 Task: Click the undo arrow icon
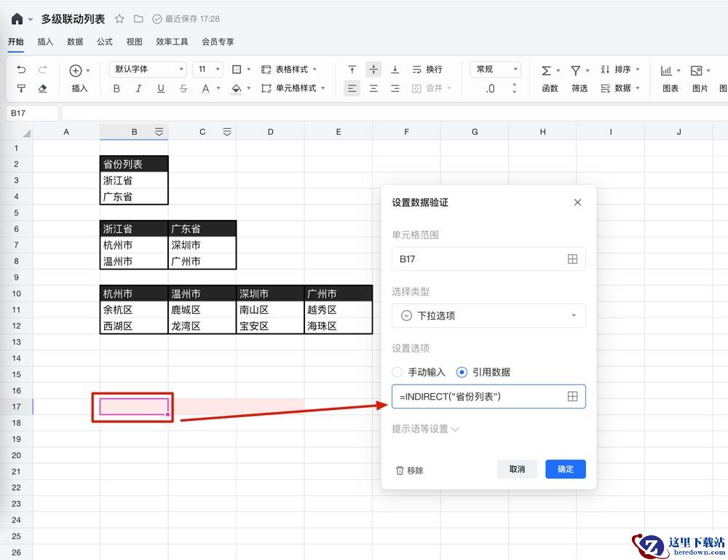pyautogui.click(x=21, y=70)
